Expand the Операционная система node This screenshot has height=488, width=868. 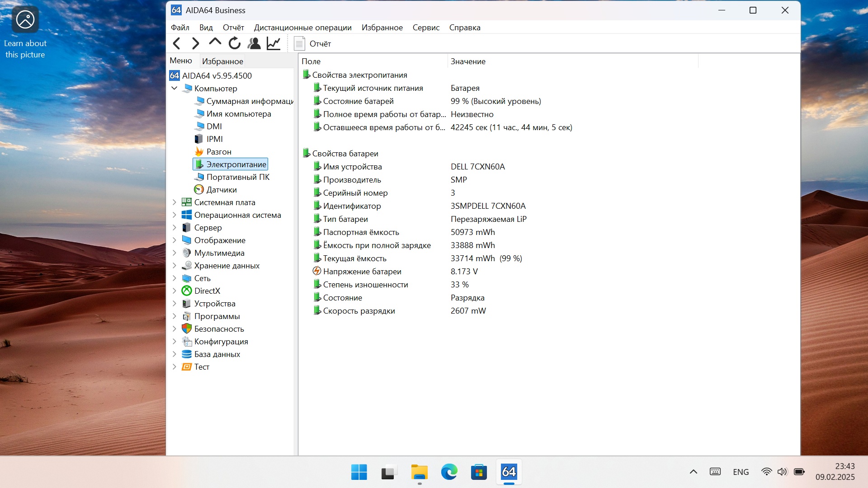pos(175,215)
